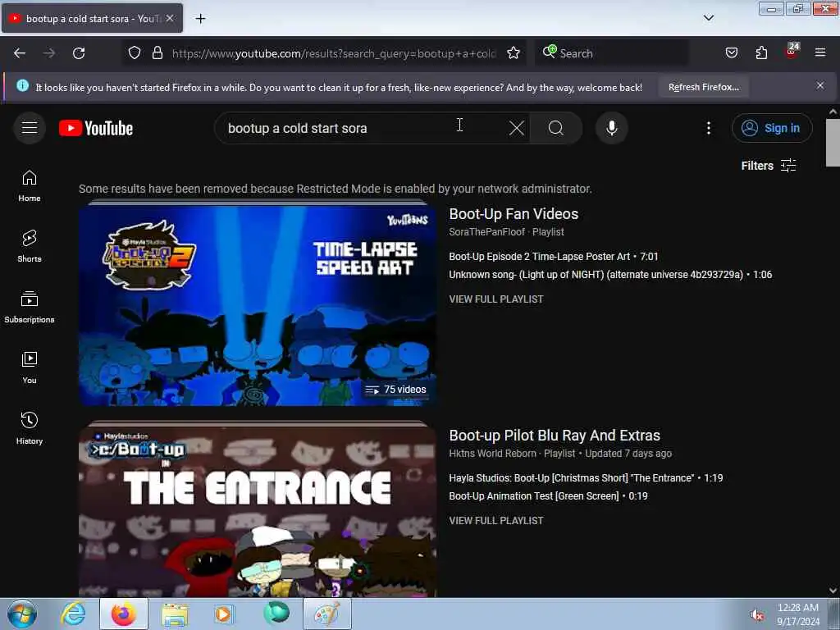Expand the list all tabs chevron
Image resolution: width=840 pixels, height=630 pixels.
pos(708,18)
